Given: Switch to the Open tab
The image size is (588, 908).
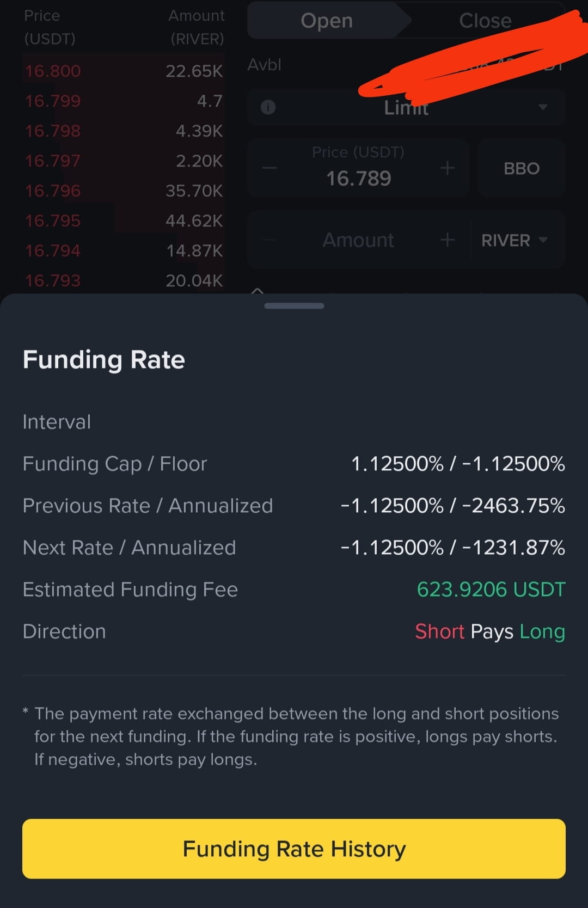Looking at the screenshot, I should point(327,21).
